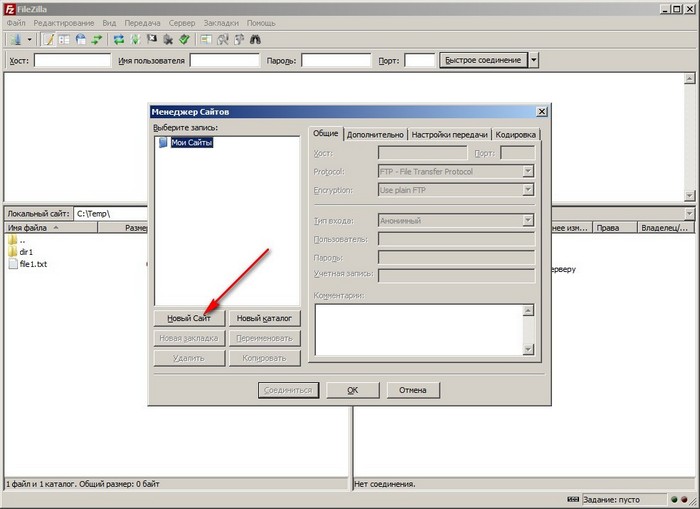Toggle message log display icon
700x509 pixels.
tap(48, 40)
